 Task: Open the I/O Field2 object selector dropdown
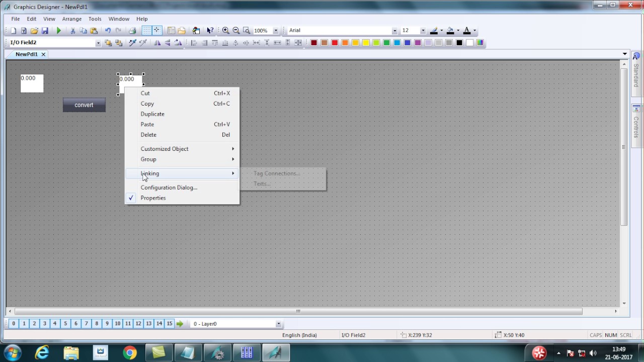tap(98, 43)
